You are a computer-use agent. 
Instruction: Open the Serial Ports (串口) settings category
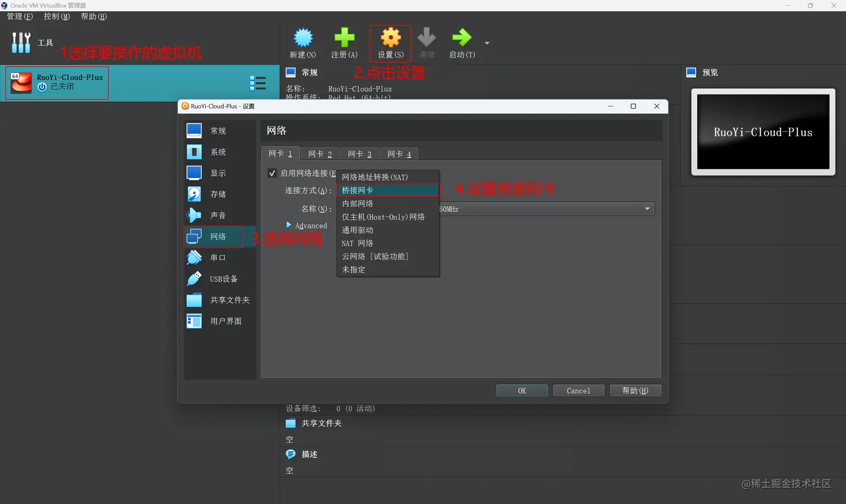219,257
